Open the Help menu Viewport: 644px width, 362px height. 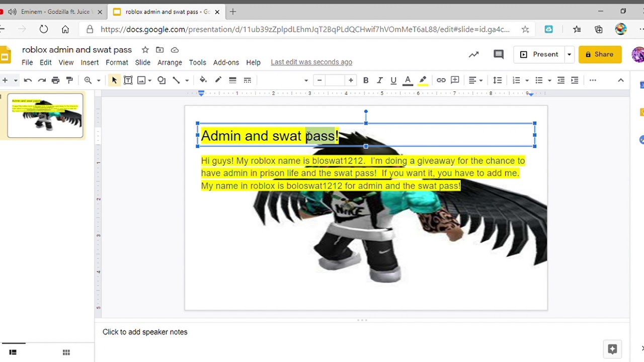(253, 62)
